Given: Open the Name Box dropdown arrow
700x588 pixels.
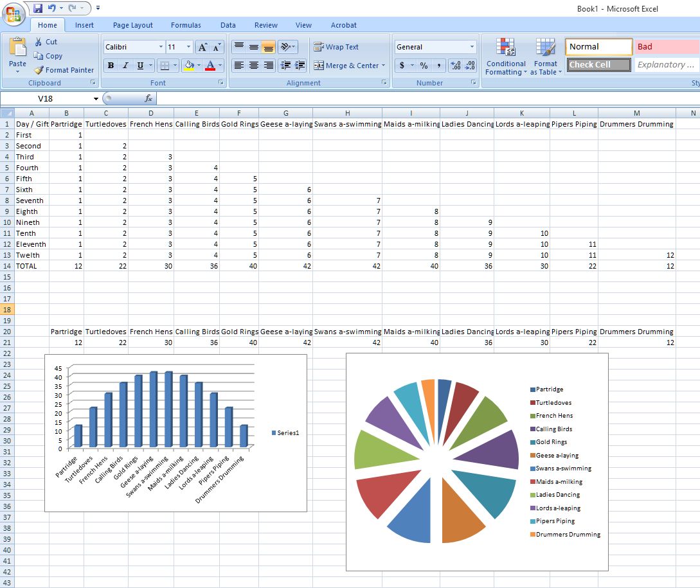Looking at the screenshot, I should [96, 98].
